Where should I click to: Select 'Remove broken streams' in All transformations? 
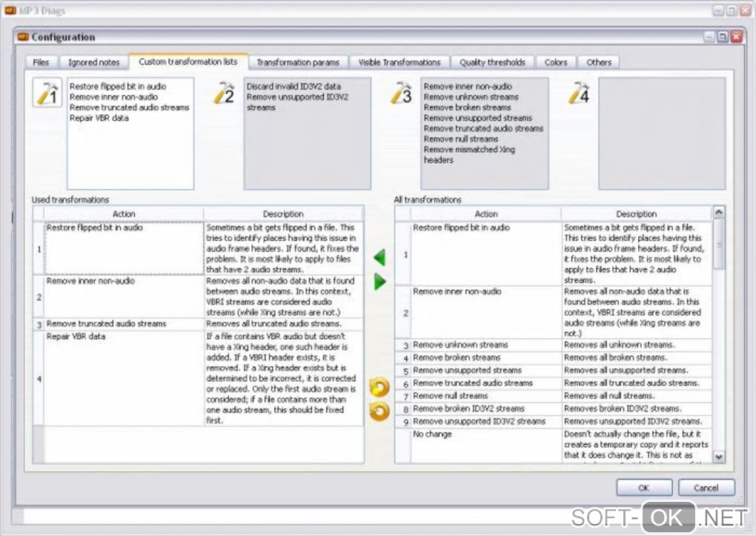point(486,357)
